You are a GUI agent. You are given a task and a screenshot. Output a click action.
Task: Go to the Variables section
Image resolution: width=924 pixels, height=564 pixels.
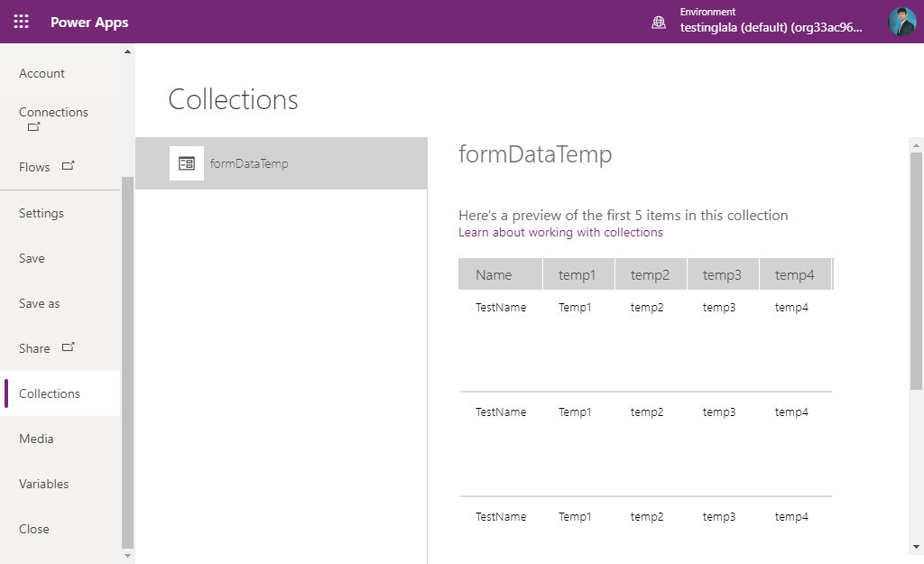60,484
